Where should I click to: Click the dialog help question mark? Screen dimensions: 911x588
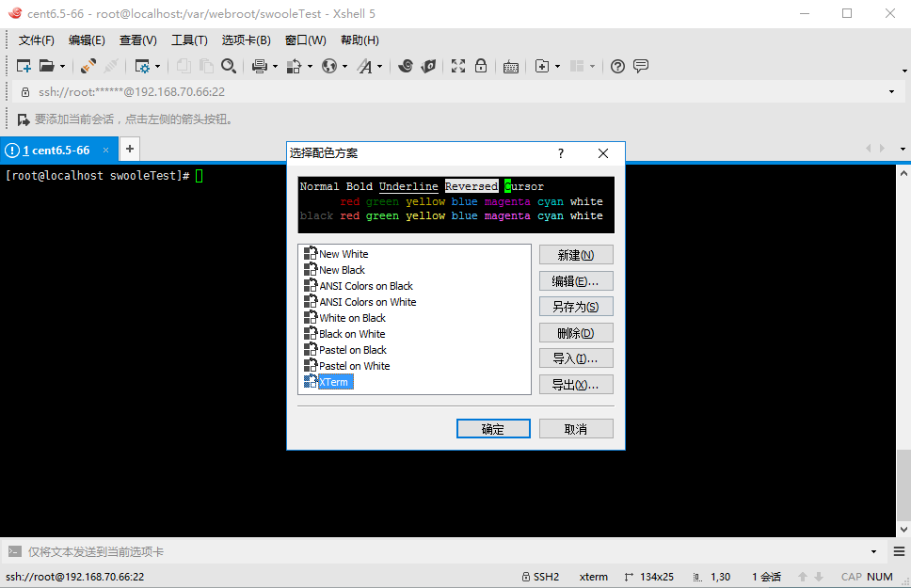pos(561,153)
